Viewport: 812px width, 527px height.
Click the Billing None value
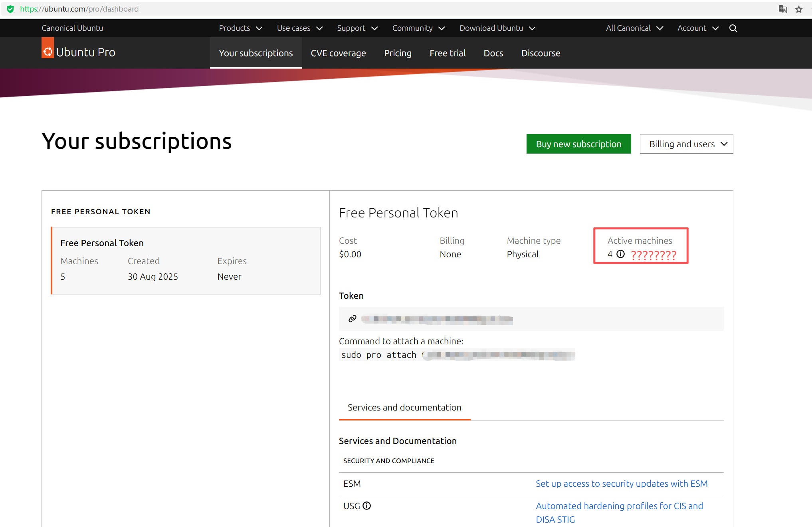450,255
